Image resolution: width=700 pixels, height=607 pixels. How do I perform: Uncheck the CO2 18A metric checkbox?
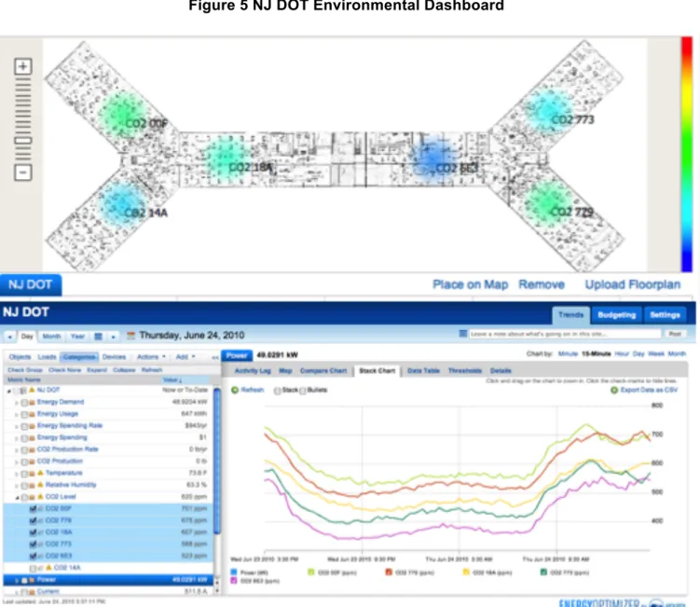[33, 532]
